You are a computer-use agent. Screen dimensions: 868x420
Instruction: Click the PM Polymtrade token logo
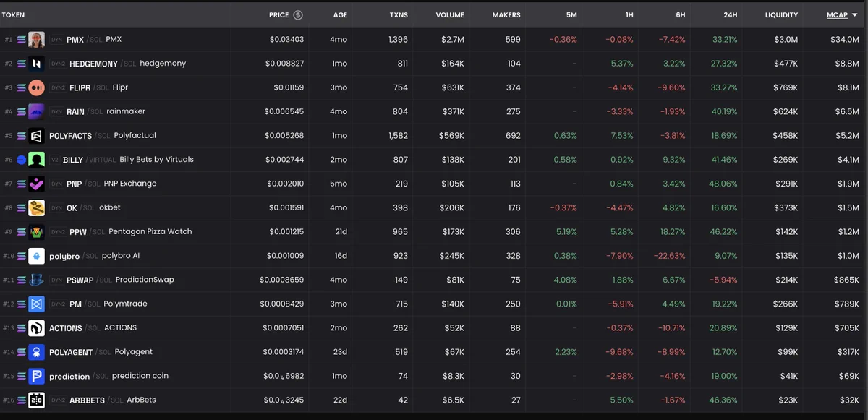pos(36,304)
